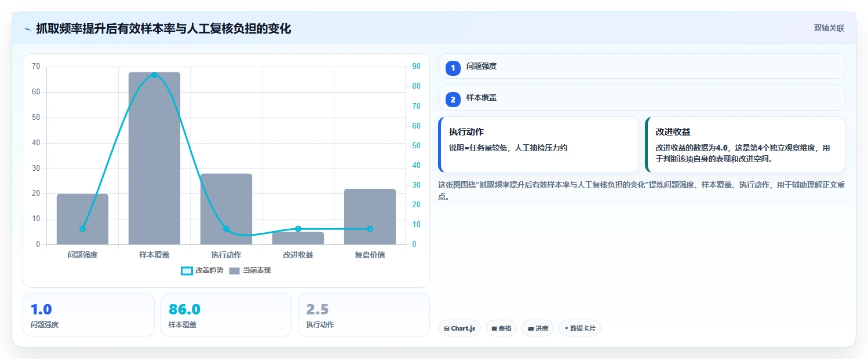Click the 2.5 执行动作 stat card
The image size is (868, 359).
point(364,315)
